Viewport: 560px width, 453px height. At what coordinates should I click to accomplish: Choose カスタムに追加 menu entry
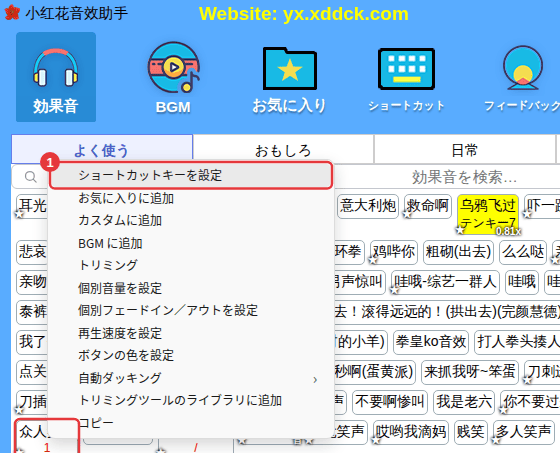[x=191, y=220]
